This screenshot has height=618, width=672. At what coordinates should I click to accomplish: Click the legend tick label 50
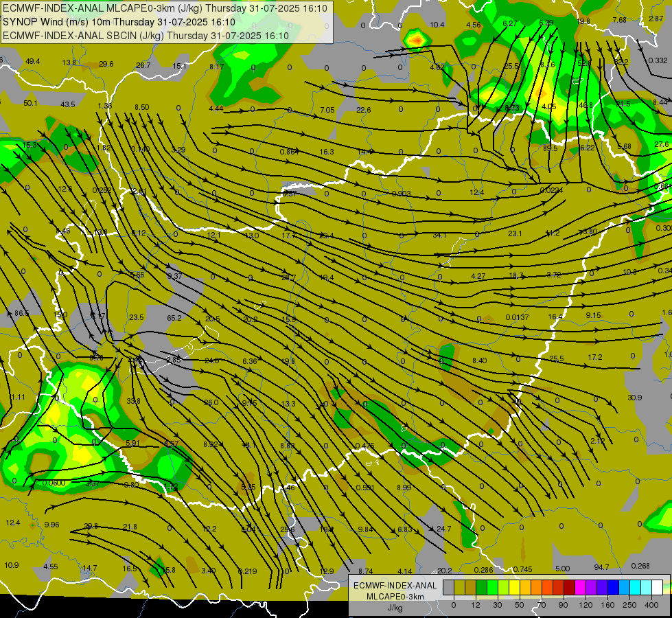click(x=520, y=605)
